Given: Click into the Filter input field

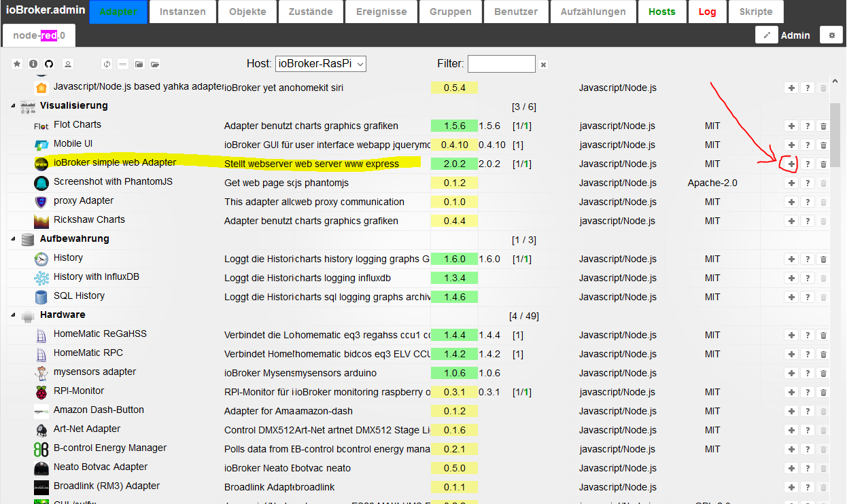Looking at the screenshot, I should 502,64.
